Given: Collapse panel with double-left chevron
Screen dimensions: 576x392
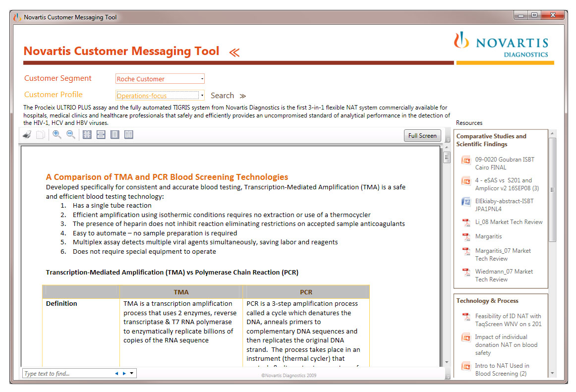Looking at the screenshot, I should click(x=234, y=53).
